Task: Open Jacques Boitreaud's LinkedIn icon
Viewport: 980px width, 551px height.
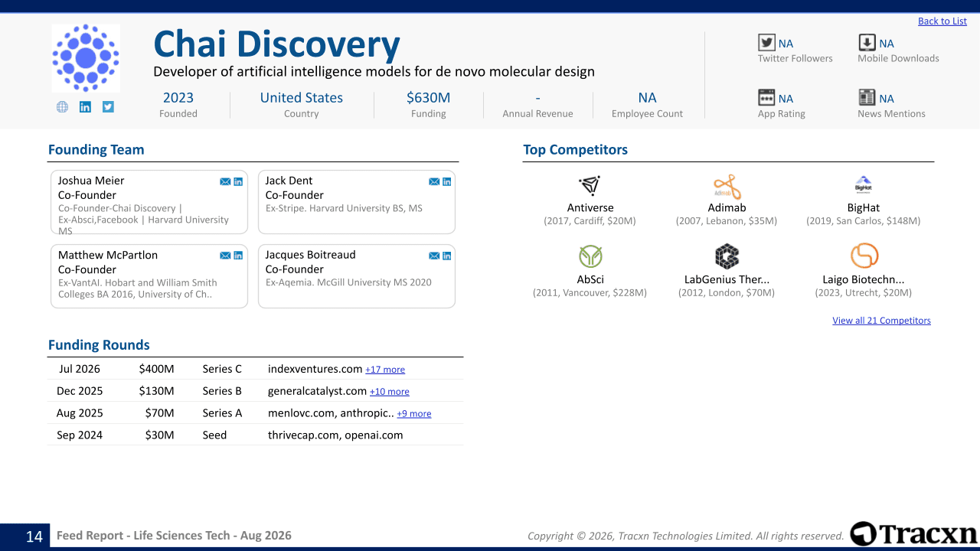Action: [x=447, y=256]
